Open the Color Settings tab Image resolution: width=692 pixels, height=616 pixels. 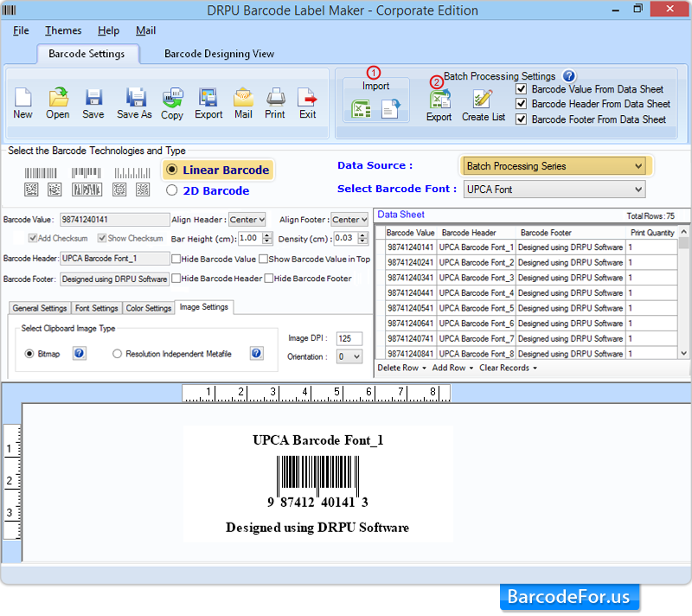point(149,308)
